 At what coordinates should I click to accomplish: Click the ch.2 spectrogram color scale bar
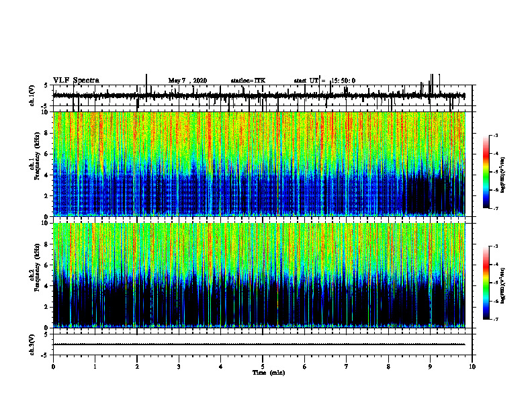tap(486, 283)
